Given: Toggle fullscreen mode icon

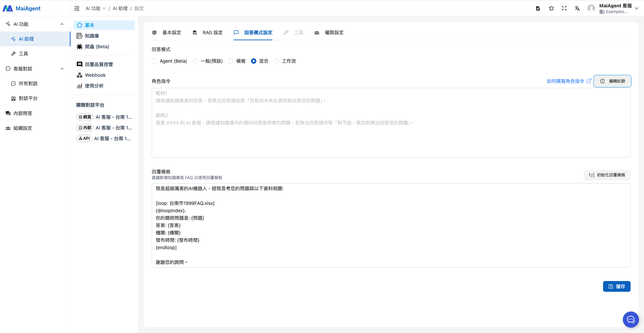Looking at the screenshot, I should click(564, 8).
